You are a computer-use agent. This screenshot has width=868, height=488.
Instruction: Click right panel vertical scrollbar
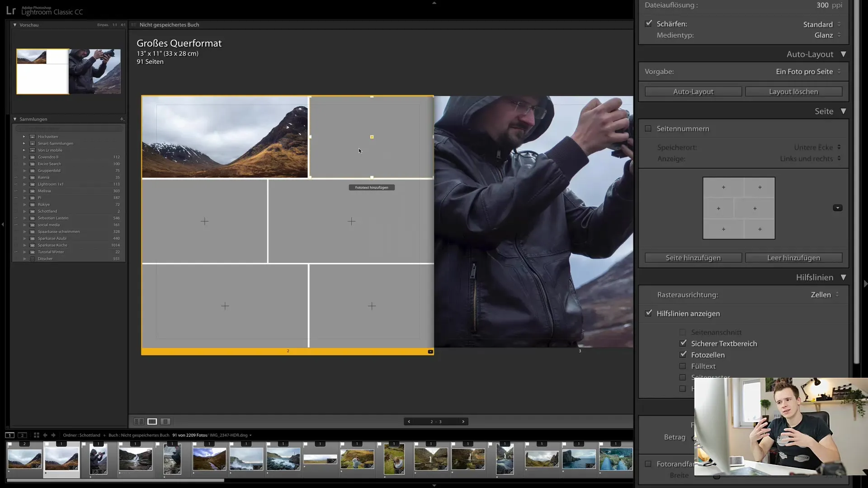coord(856,181)
